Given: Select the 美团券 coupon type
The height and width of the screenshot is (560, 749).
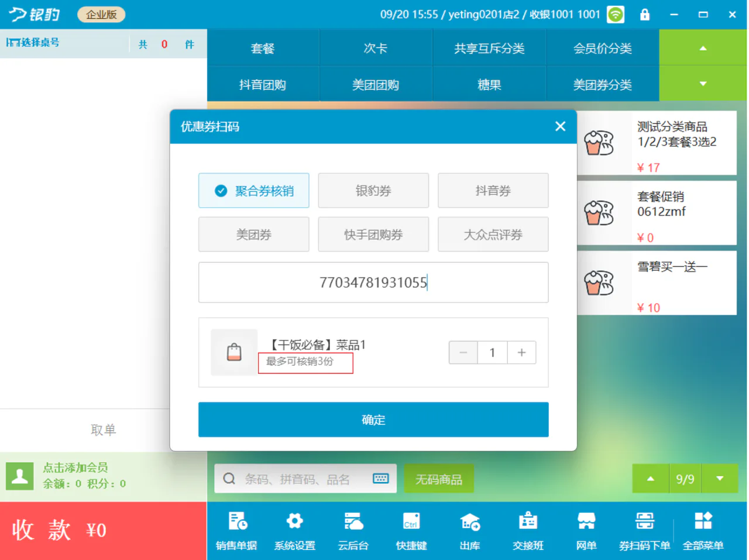Looking at the screenshot, I should [x=254, y=234].
